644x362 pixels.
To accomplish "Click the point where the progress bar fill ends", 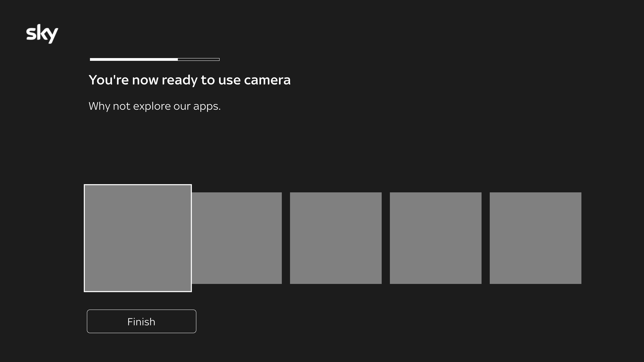I will [178, 59].
